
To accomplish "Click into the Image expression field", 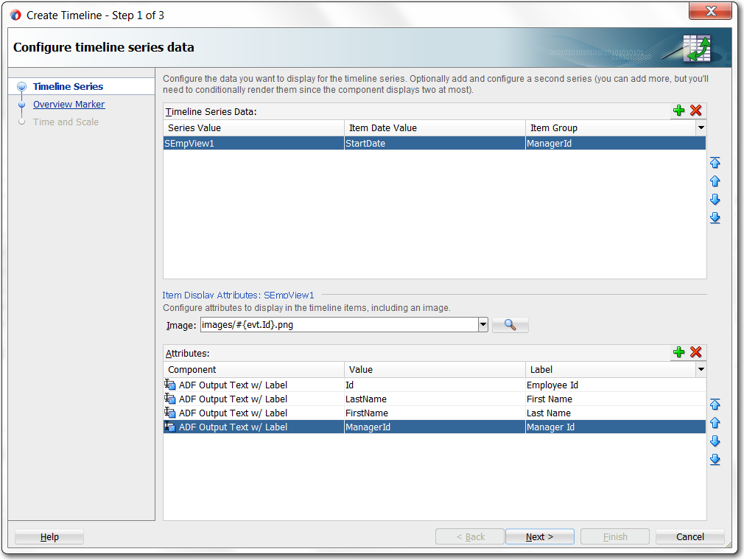I will [340, 325].
